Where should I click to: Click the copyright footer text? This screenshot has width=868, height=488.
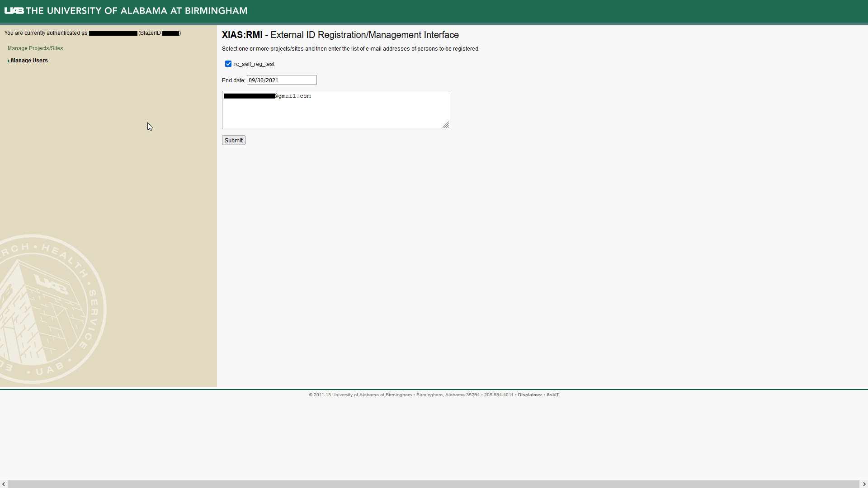(411, 395)
